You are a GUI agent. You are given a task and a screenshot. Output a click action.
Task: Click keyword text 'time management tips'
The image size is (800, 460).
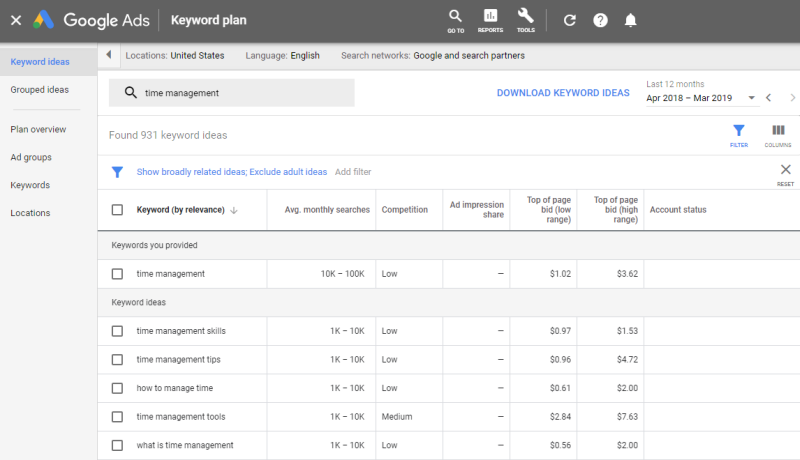(178, 360)
